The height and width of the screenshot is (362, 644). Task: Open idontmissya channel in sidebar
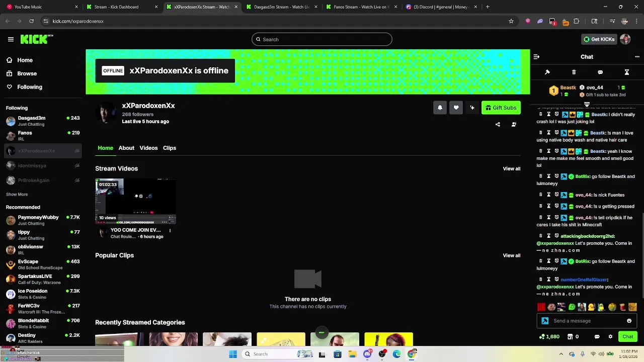point(42,165)
